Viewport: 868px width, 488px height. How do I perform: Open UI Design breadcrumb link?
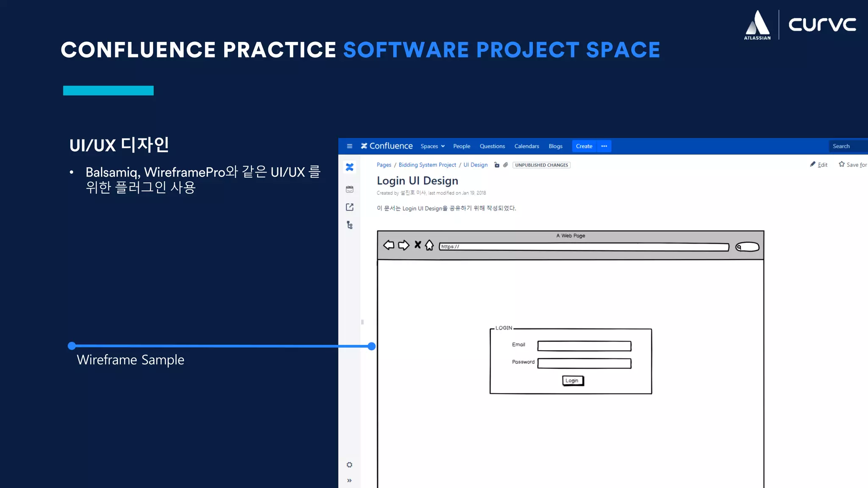tap(476, 165)
